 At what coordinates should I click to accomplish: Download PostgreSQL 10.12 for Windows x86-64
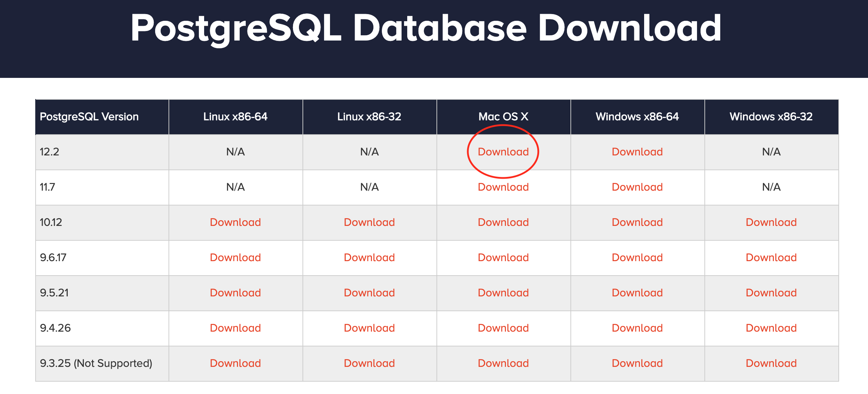pos(637,222)
